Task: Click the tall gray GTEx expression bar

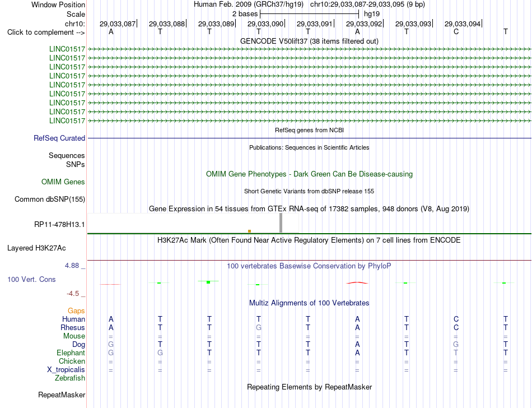Action: click(x=281, y=222)
